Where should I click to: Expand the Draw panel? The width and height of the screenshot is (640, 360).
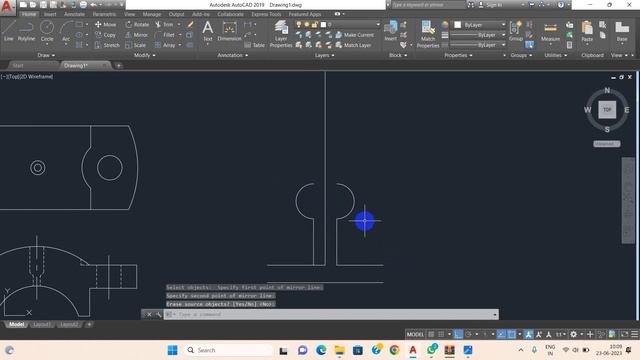click(x=46, y=55)
